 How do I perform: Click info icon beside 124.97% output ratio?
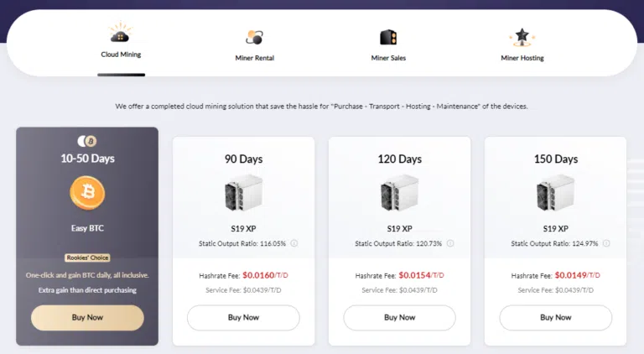tap(606, 243)
